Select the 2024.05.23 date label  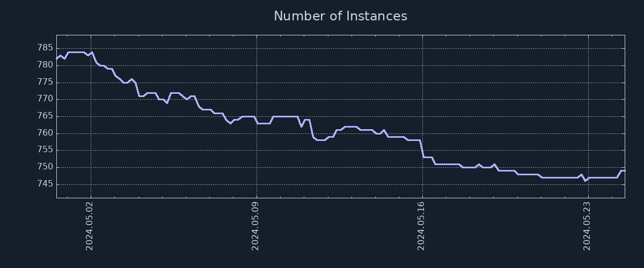(588, 226)
